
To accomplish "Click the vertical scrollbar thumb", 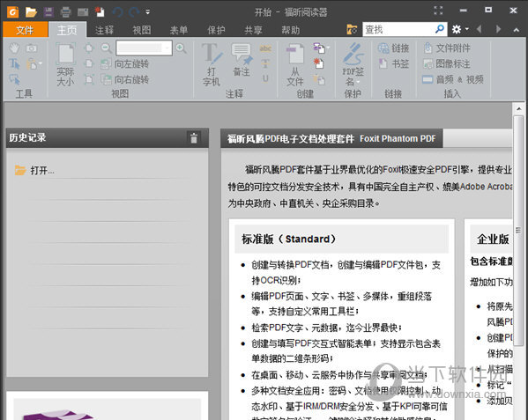I will pyautogui.click(x=518, y=231).
